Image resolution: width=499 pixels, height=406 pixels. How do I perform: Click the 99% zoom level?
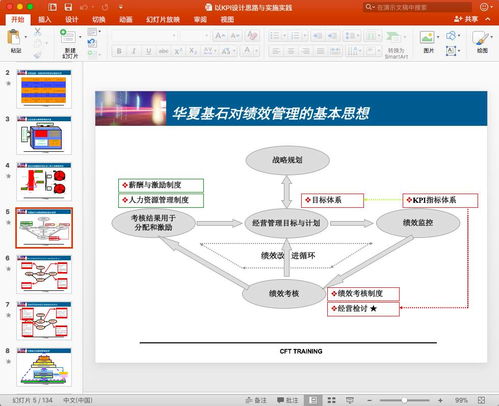click(461, 400)
